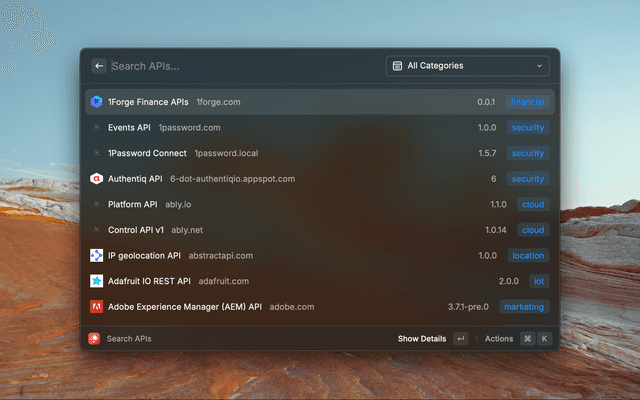Focus the Search APIs input field
The height and width of the screenshot is (400, 640).
(240, 66)
